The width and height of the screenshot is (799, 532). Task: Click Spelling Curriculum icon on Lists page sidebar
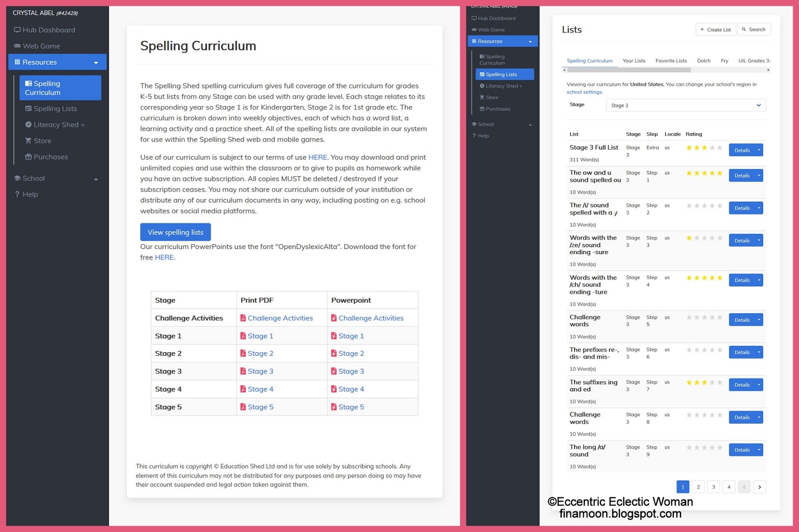pos(482,56)
